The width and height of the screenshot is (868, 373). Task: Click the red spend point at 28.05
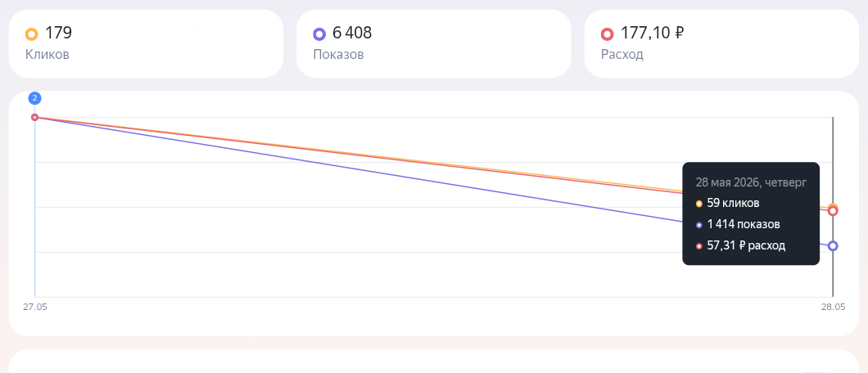tap(833, 211)
